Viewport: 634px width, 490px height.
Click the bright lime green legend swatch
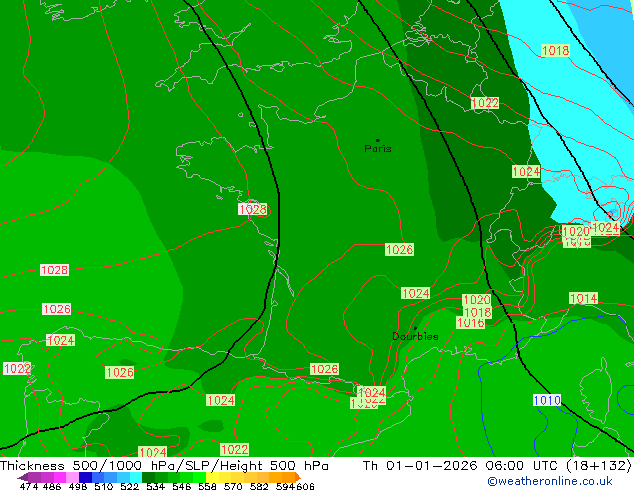tap(199, 477)
